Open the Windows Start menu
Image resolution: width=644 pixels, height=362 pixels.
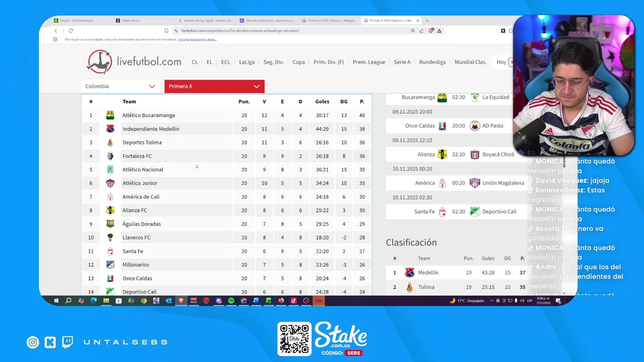pos(56,301)
